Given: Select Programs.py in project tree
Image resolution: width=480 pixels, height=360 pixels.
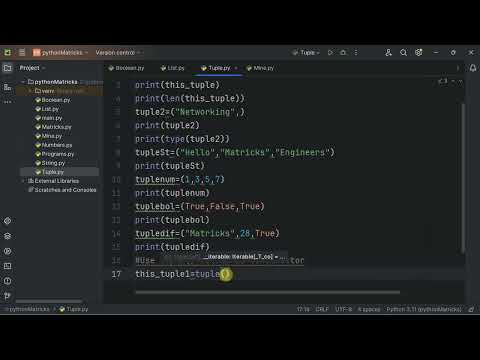Looking at the screenshot, I should point(55,154).
